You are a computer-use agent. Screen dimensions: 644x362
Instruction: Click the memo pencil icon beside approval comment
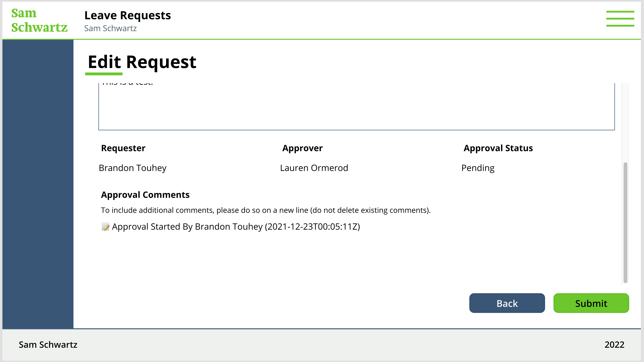click(x=105, y=226)
